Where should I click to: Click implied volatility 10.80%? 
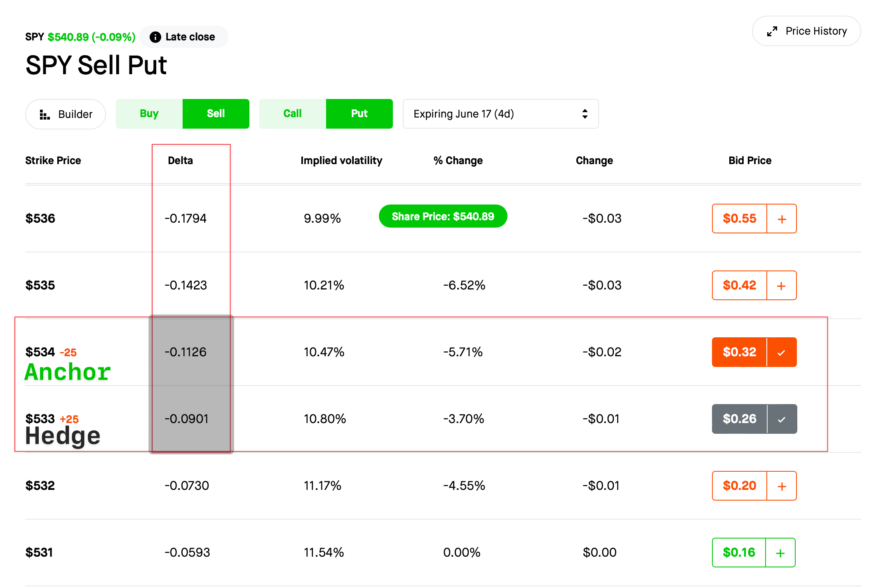(325, 419)
